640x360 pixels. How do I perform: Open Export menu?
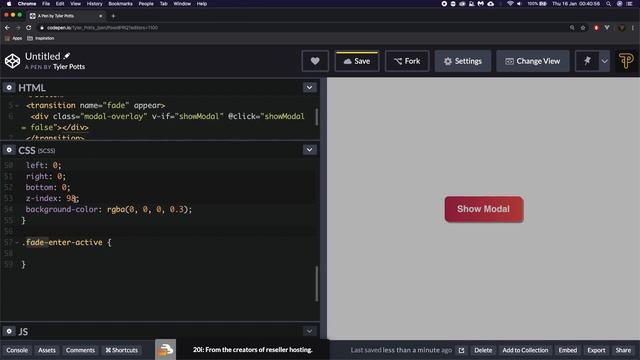coord(596,350)
